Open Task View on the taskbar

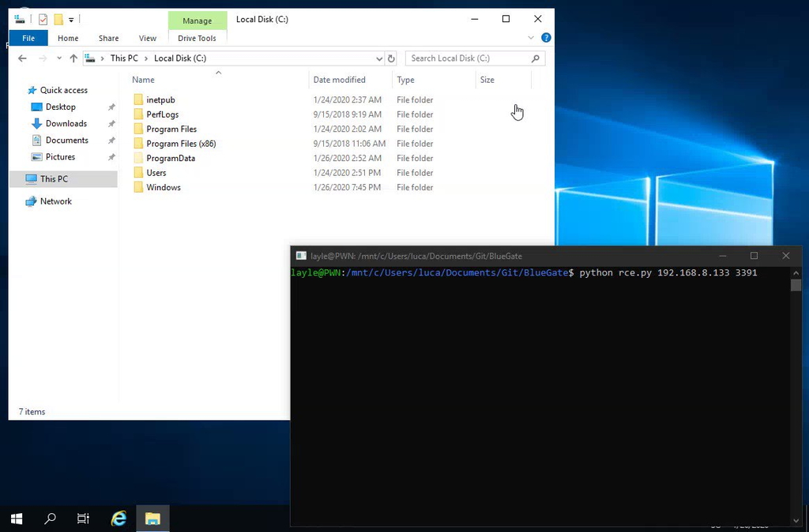[83, 518]
